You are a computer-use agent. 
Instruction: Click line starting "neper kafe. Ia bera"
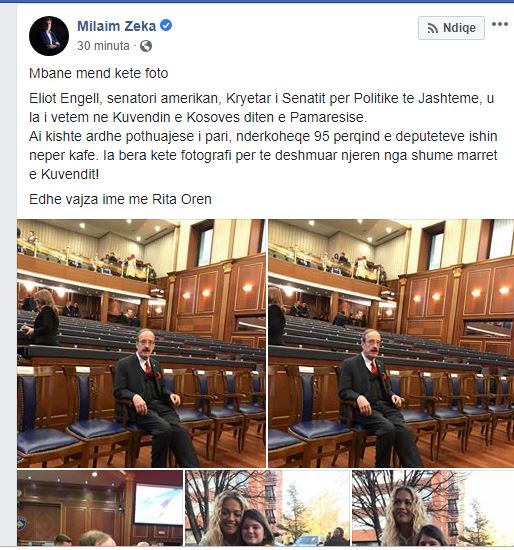pos(263,155)
